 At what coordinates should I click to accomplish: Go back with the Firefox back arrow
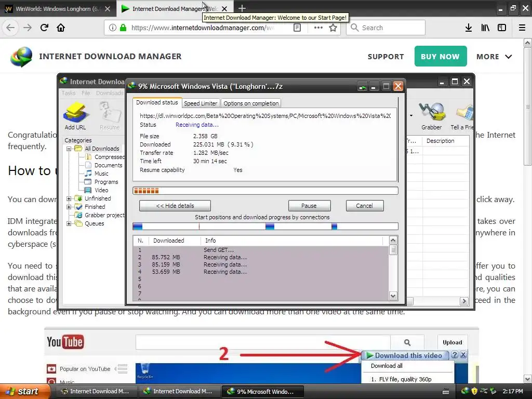pos(10,28)
